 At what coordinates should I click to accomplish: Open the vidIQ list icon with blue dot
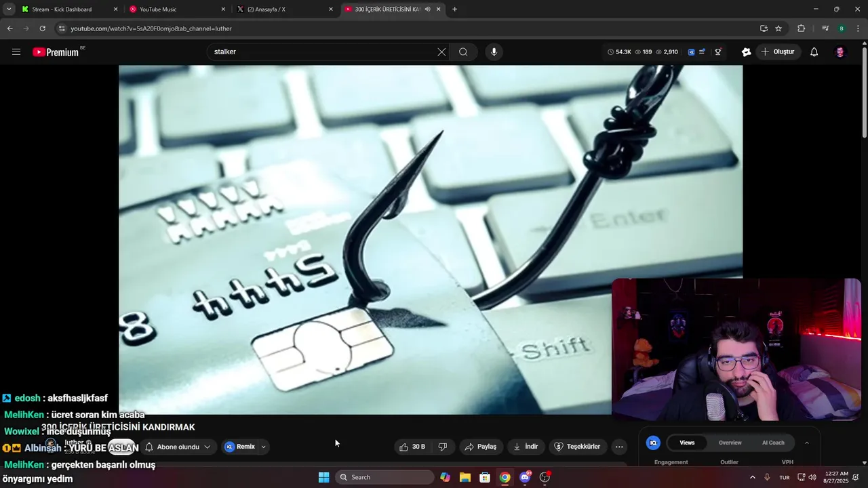pyautogui.click(x=702, y=52)
